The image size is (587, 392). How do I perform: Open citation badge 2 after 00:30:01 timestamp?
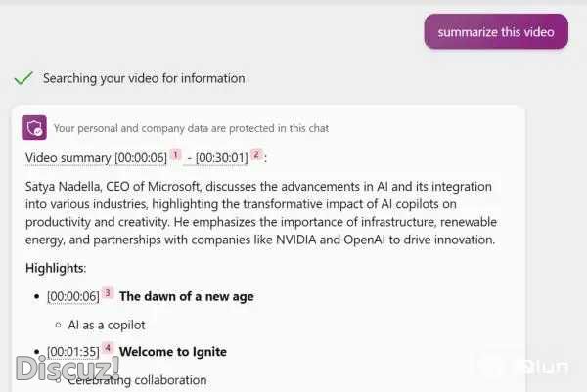(256, 154)
